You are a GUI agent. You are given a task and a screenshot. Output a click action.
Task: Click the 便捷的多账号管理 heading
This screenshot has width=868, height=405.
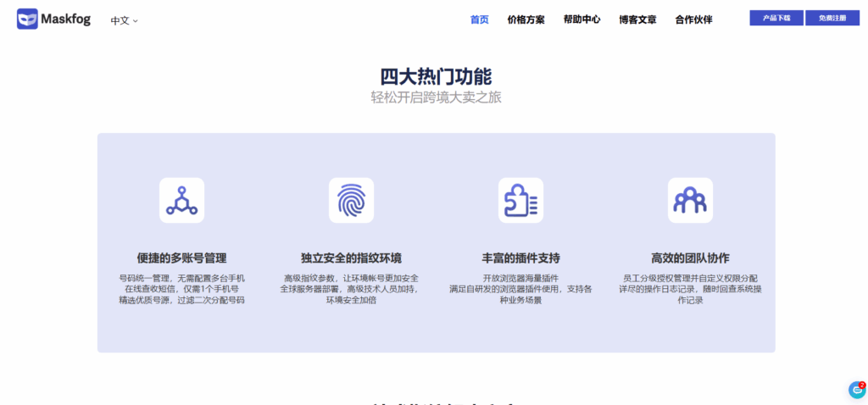181,258
